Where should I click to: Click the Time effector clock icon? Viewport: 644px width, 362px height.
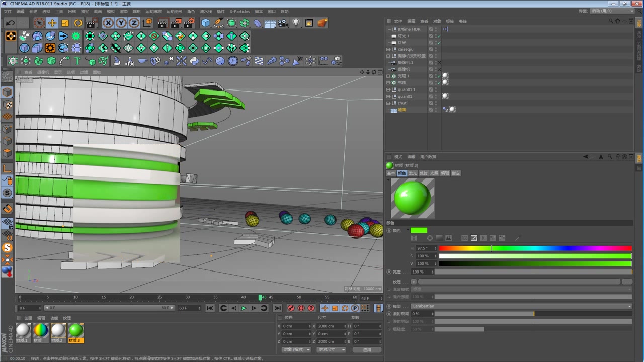(233, 61)
